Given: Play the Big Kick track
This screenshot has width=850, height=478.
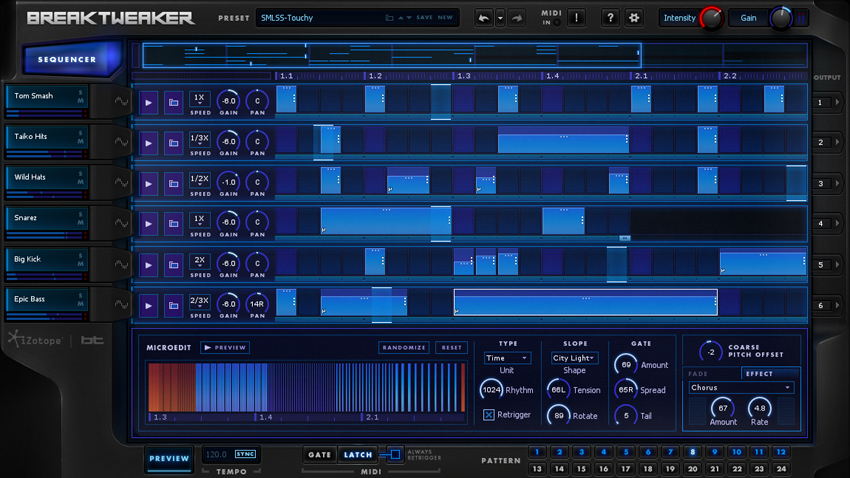Looking at the screenshot, I should (x=148, y=265).
